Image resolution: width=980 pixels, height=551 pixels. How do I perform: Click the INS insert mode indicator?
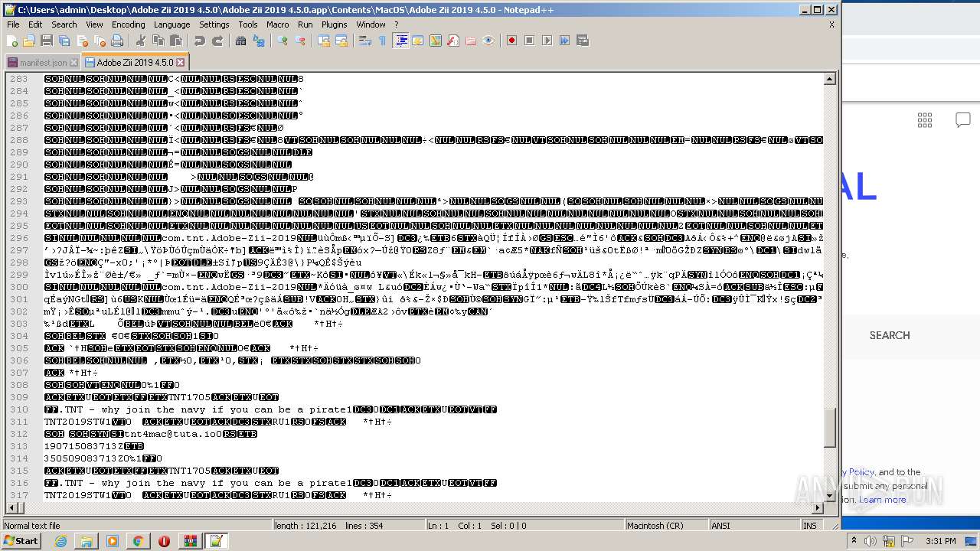point(809,526)
